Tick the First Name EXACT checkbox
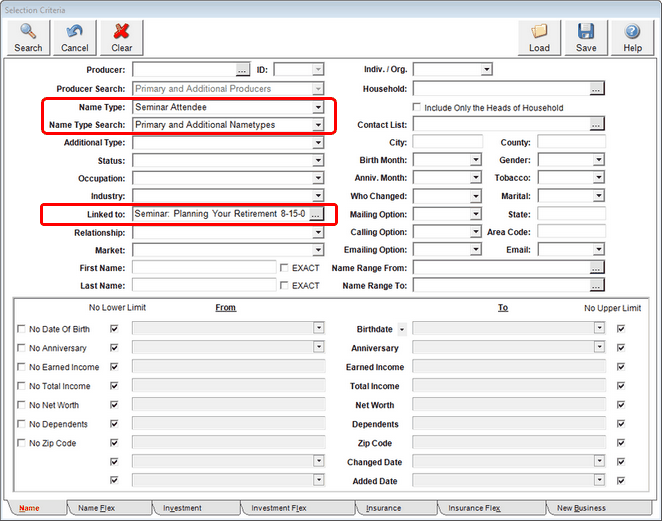The image size is (662, 521). click(285, 268)
